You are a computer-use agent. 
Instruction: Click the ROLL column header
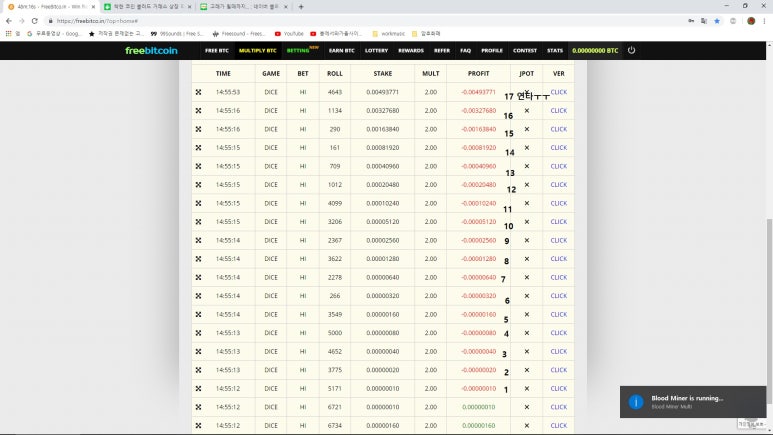point(335,73)
